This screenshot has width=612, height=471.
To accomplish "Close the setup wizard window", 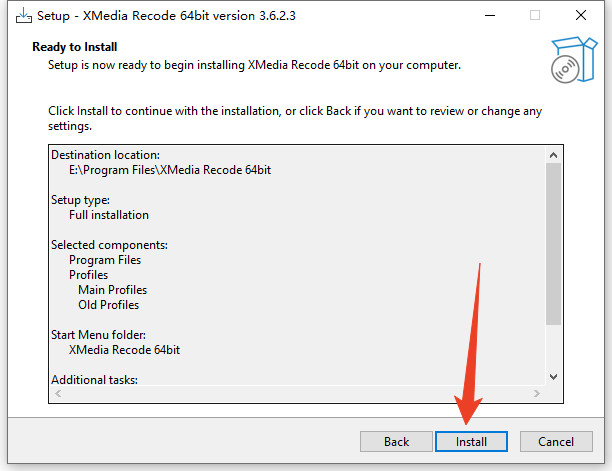I will pyautogui.click(x=581, y=16).
